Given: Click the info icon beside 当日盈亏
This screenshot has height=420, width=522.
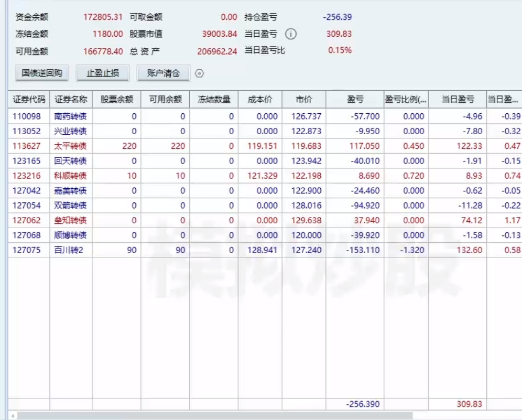Looking at the screenshot, I should (x=291, y=34).
